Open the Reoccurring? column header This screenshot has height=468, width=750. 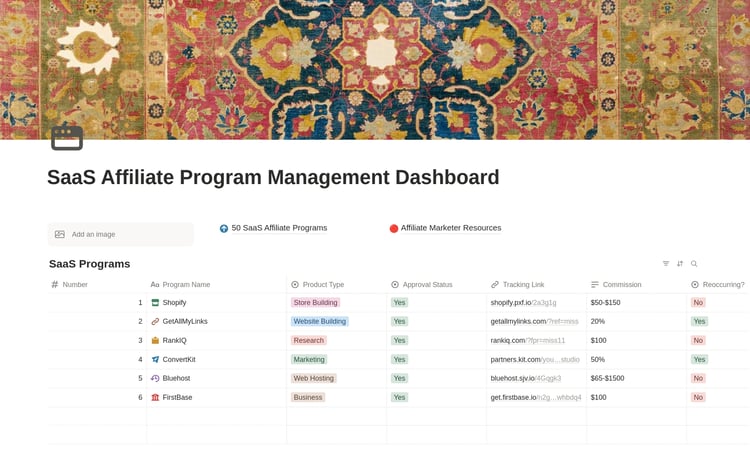[x=718, y=284]
